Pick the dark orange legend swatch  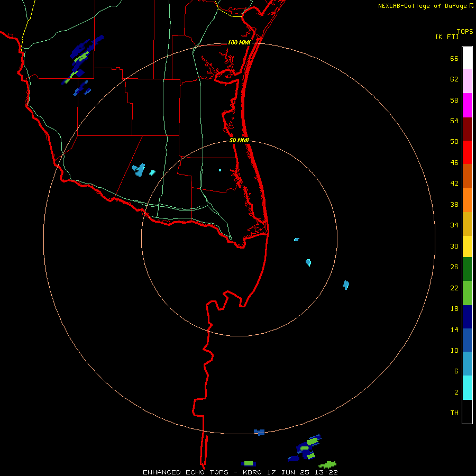tap(467, 176)
